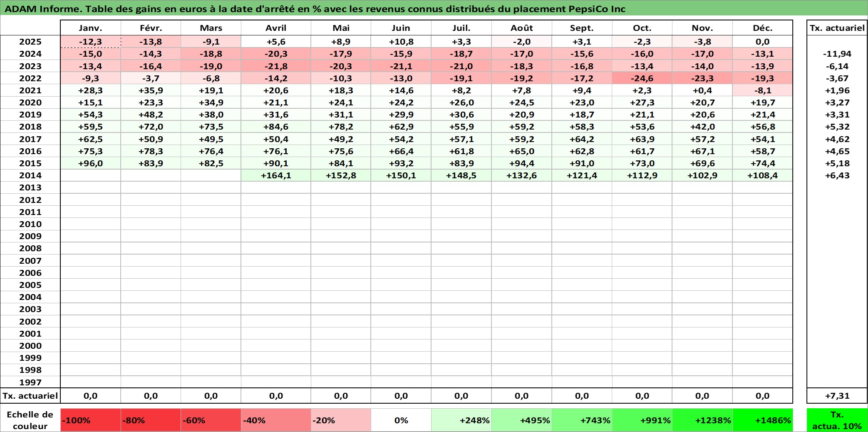Click the -100% color scale swatch
This screenshot has width=868, height=432.
[x=90, y=420]
